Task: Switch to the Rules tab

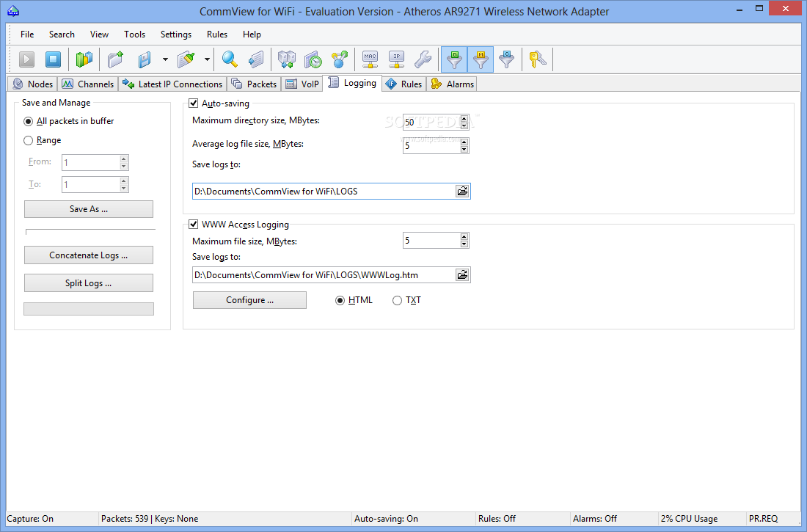Action: point(404,84)
